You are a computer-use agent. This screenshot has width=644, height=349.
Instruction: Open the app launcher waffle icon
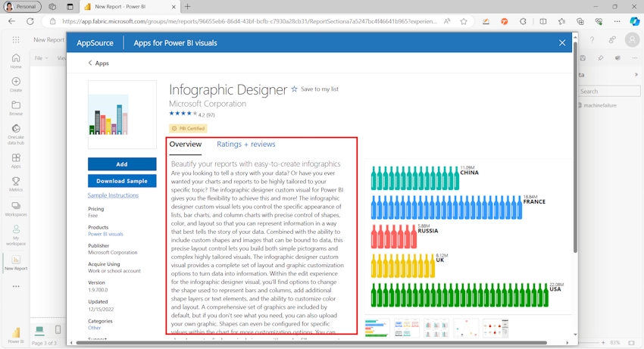pyautogui.click(x=16, y=39)
